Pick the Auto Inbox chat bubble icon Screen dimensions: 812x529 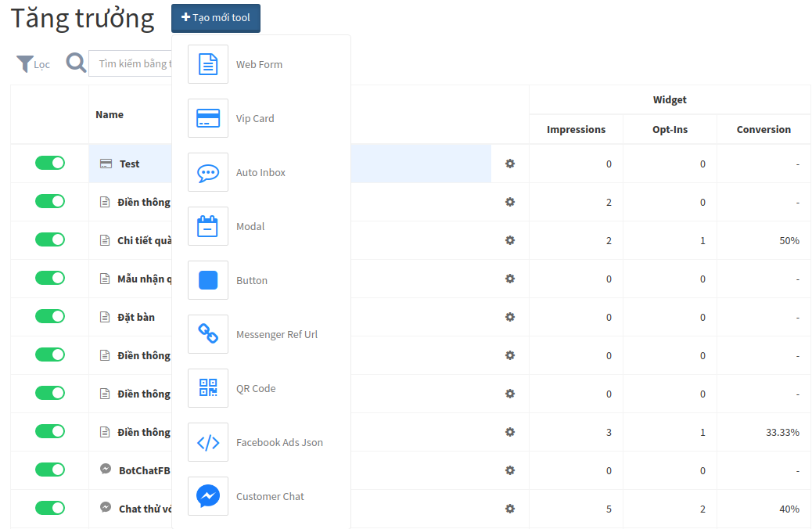click(x=207, y=172)
